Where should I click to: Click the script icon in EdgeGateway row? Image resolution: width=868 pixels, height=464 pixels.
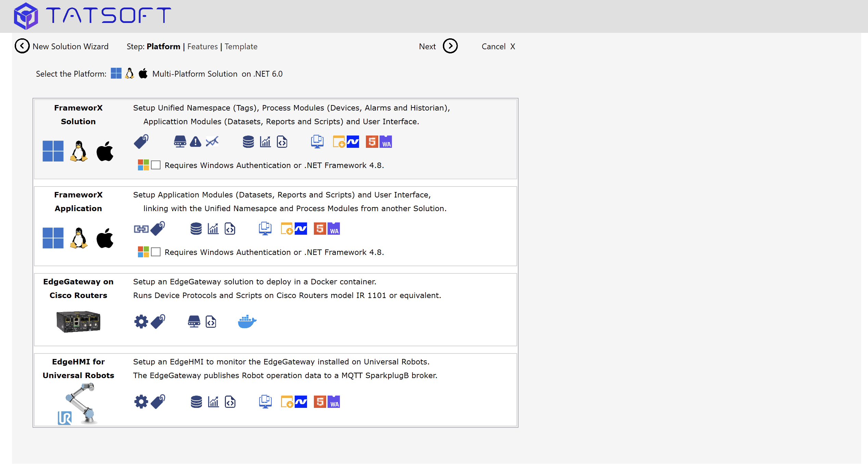point(211,322)
